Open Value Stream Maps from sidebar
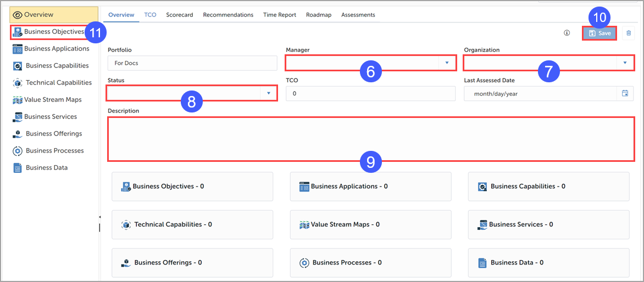Image resolution: width=644 pixels, height=282 pixels. click(x=53, y=100)
